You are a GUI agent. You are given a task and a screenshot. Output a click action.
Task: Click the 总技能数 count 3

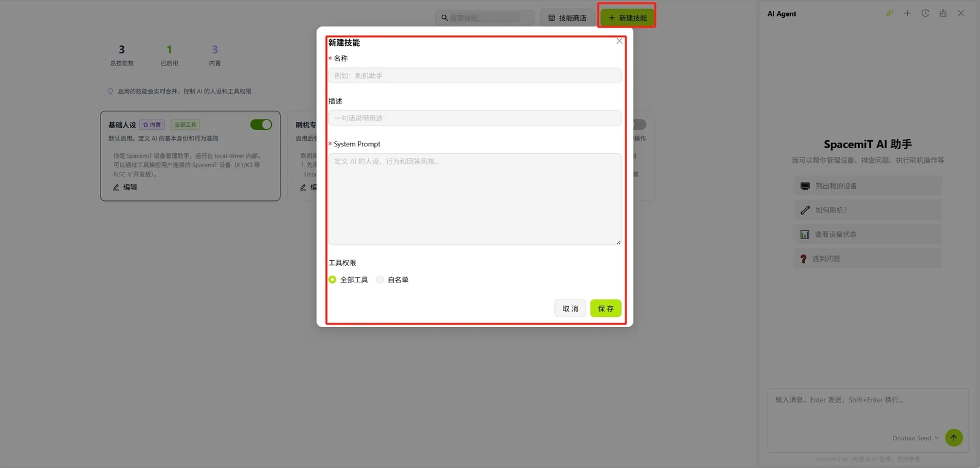pos(121,50)
